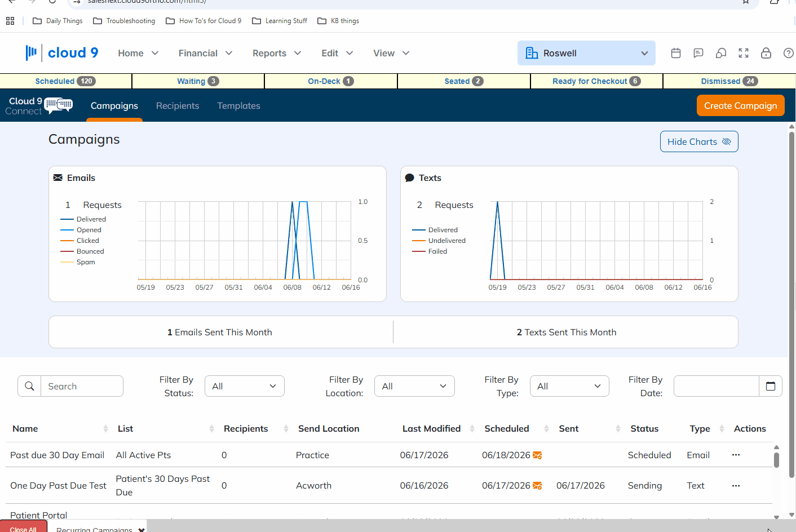Expand Filter By Type dropdown
796x532 pixels.
(569, 386)
